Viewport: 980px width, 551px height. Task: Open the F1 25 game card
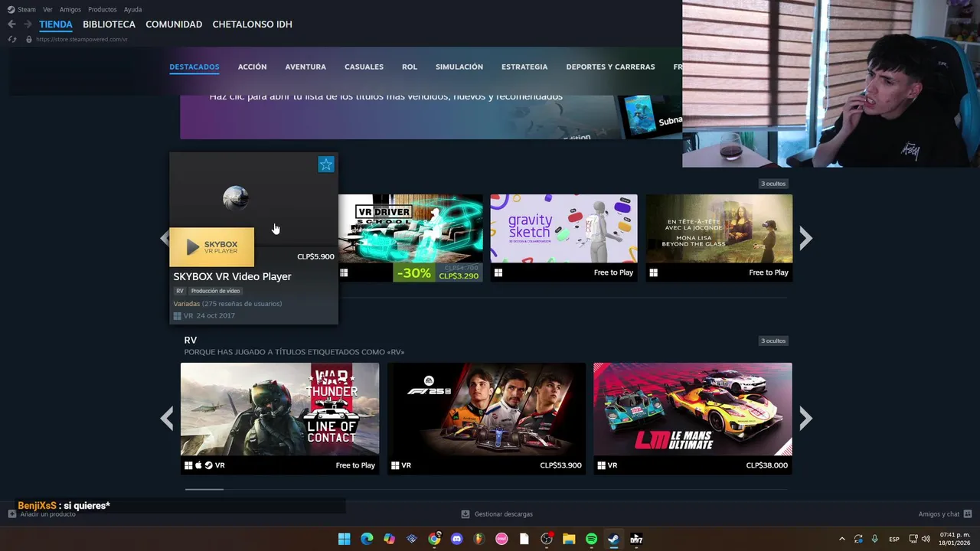pyautogui.click(x=486, y=419)
